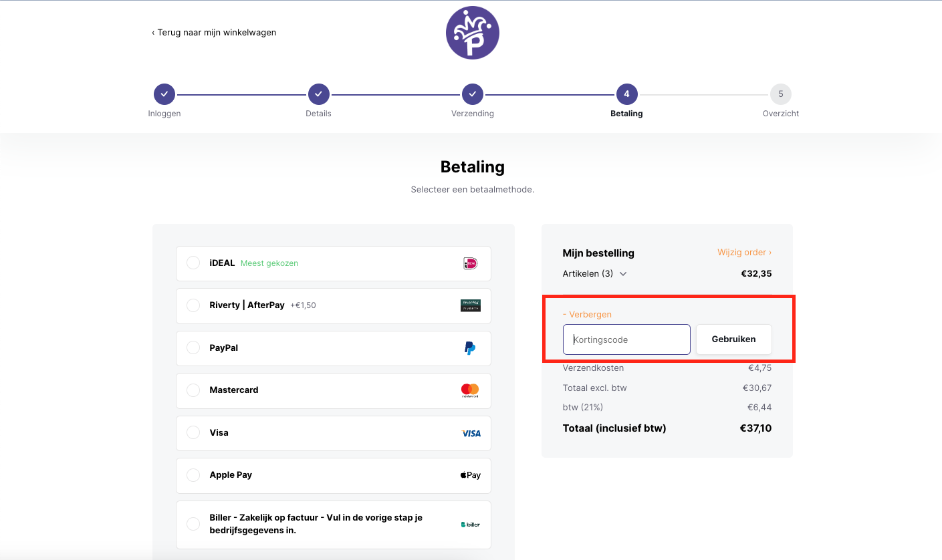Click the €32,35 articles amount
This screenshot has height=560, width=942.
[757, 274]
